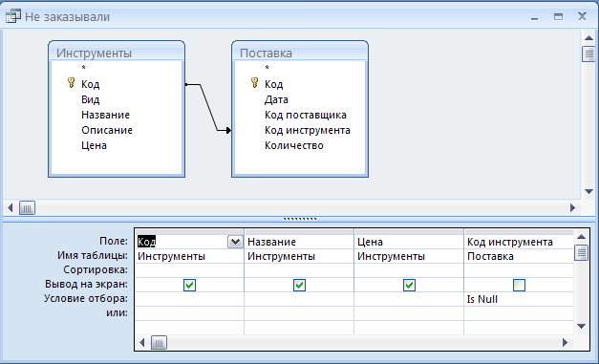
Task: Click the Is Null criteria cell
Action: 519,299
